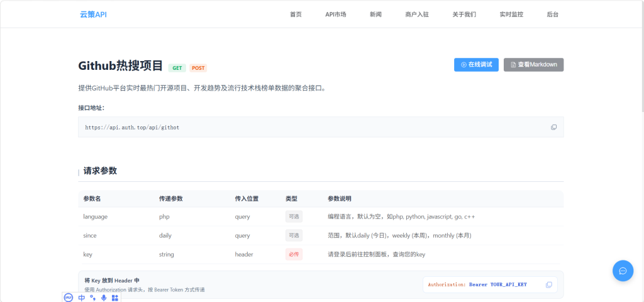Screen dimensions: 644x302
Task: Click the 请求参数 section heading
Action: (100, 171)
